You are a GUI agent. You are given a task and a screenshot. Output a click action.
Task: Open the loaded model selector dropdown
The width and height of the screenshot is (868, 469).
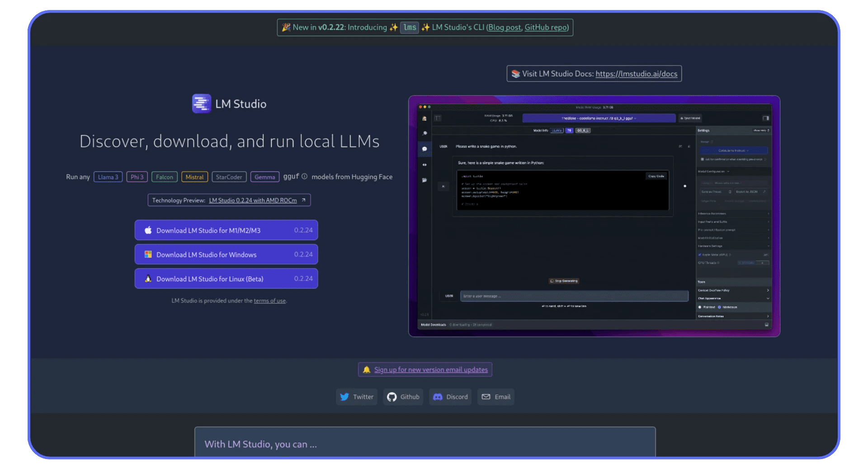tap(599, 118)
